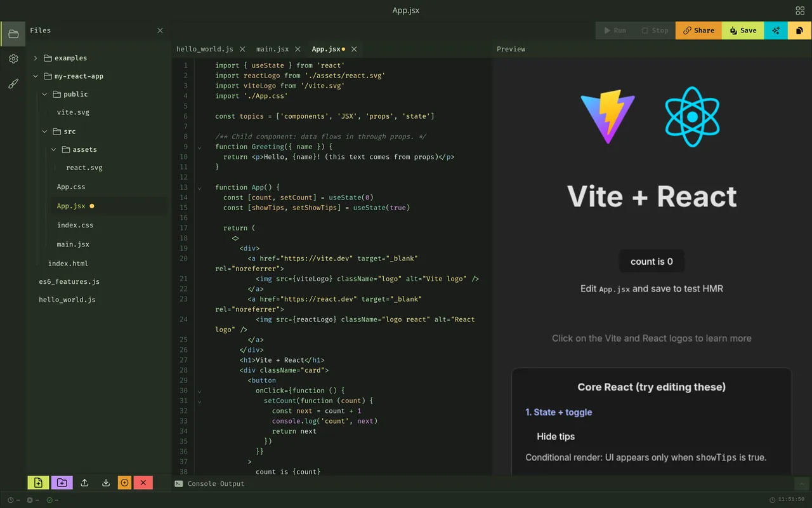Click the upload icon below the file tree
The image size is (812, 508).
coord(84,483)
